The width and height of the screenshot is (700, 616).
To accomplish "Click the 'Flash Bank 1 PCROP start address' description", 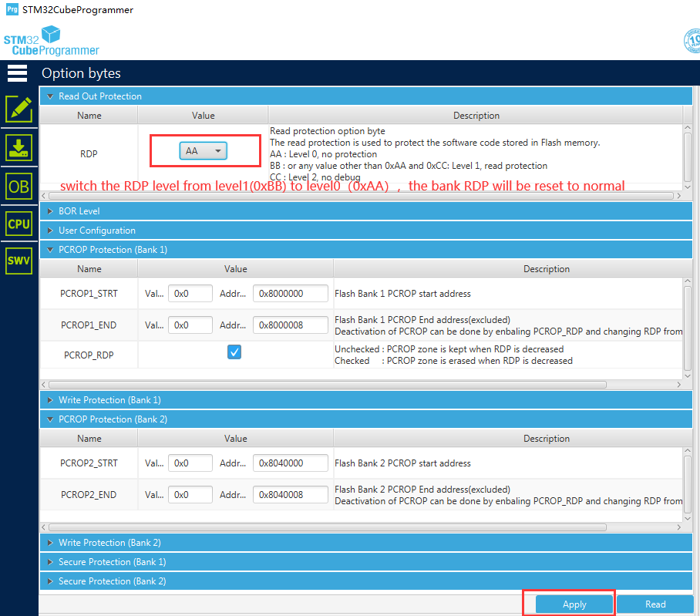I will [402, 293].
